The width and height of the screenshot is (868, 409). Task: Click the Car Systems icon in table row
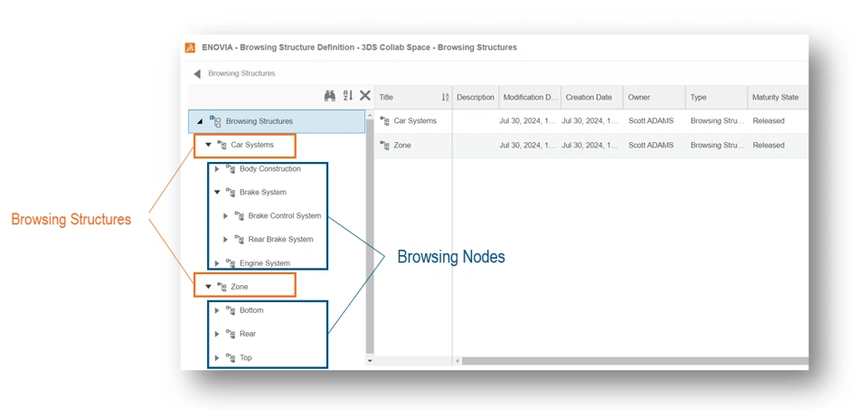pos(385,121)
